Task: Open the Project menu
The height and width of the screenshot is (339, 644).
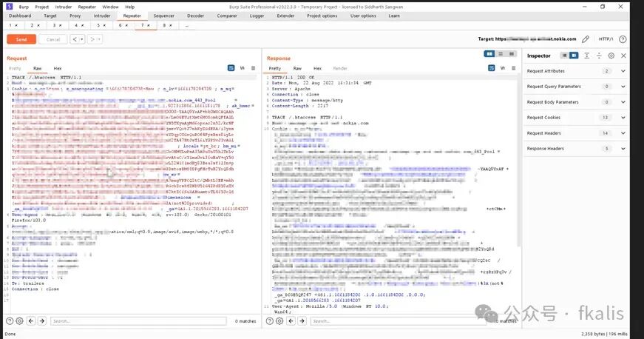Action: [x=42, y=7]
